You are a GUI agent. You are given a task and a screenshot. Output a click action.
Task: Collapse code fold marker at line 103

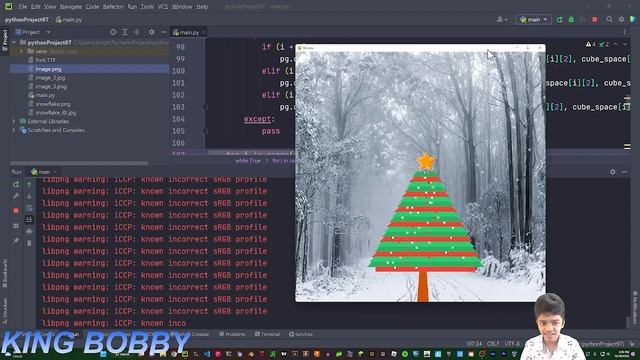[x=205, y=107]
